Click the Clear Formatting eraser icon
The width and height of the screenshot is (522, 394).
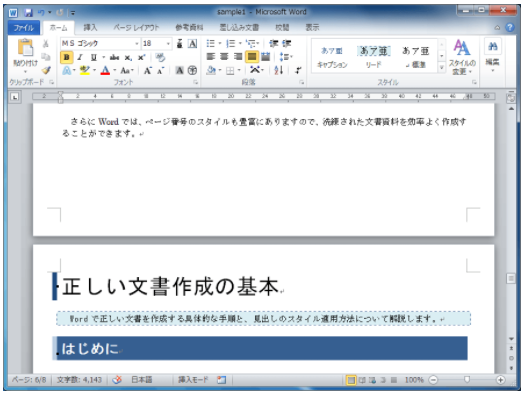tap(160, 57)
